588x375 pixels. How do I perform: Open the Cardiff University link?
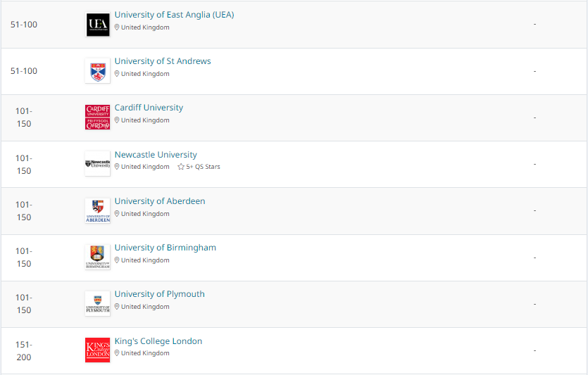[149, 108]
